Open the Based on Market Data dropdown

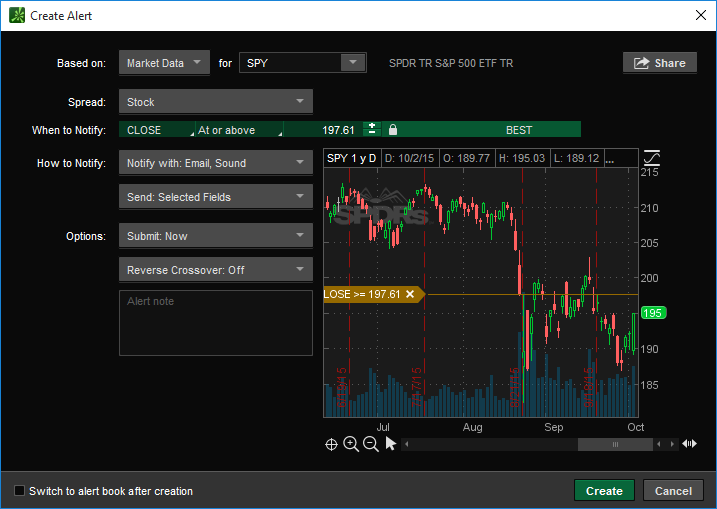tap(164, 63)
